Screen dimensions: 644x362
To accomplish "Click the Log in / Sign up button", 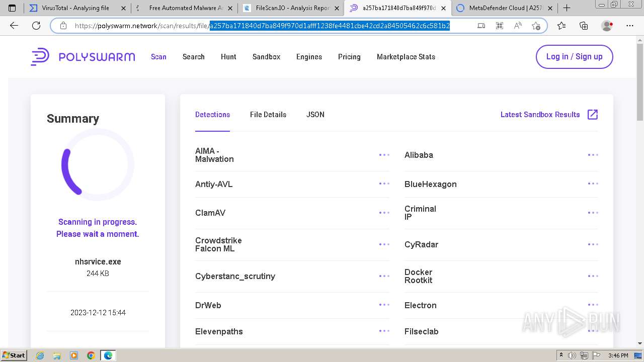I will (x=575, y=57).
